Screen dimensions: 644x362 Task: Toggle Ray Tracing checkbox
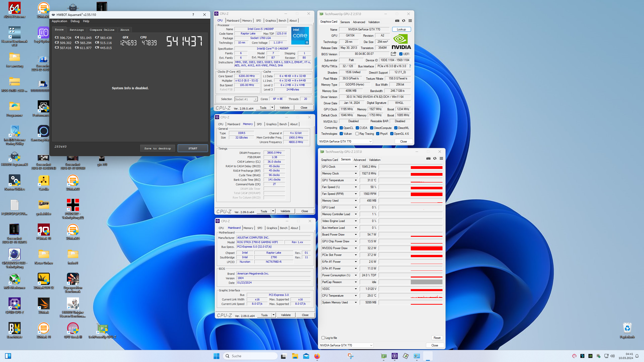pos(357,134)
